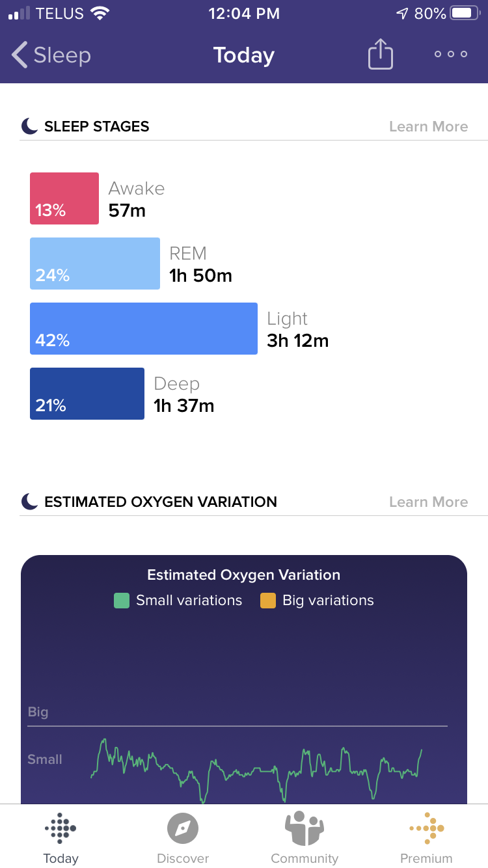Tap the back chevron to Sleep
Screen dimensions: 488x868
coord(20,55)
